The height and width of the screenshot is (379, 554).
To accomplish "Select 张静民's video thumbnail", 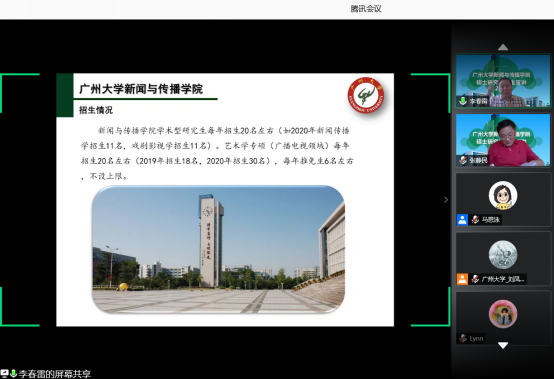I will (x=503, y=140).
